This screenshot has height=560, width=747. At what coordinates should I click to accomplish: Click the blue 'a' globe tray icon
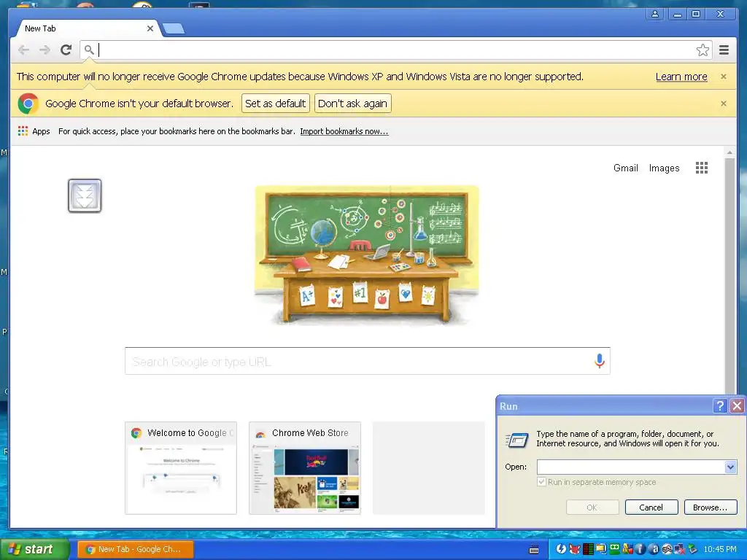click(653, 549)
